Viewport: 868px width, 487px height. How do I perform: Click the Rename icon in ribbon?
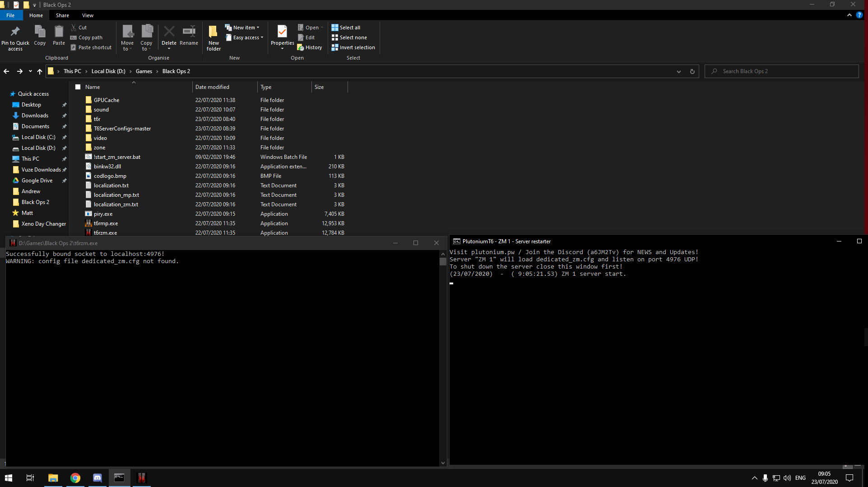[x=189, y=32]
